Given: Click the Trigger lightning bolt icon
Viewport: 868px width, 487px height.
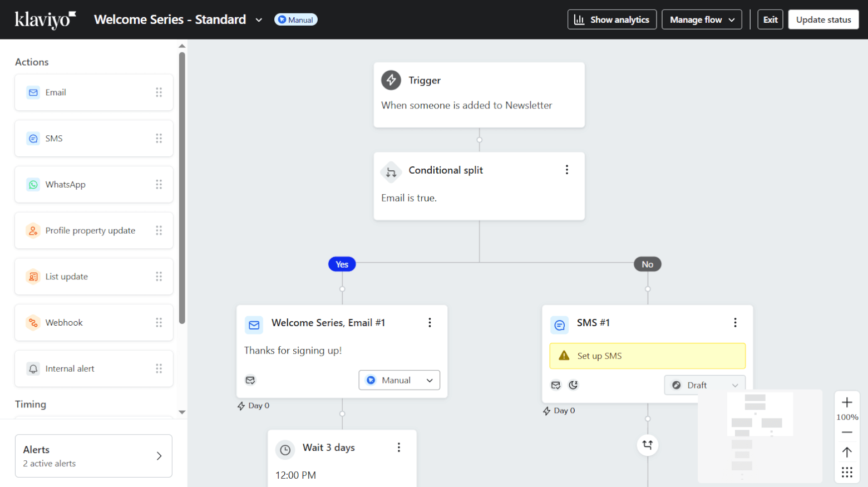Looking at the screenshot, I should click(x=391, y=80).
